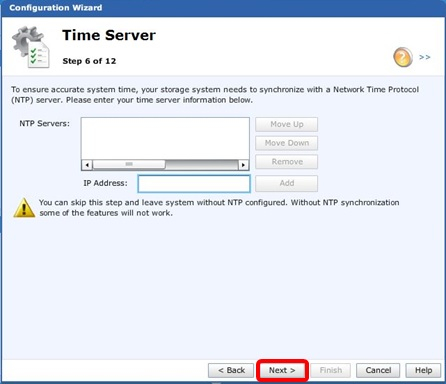Click the yellow warning triangle icon
The width and height of the screenshot is (446, 384).
[24, 208]
